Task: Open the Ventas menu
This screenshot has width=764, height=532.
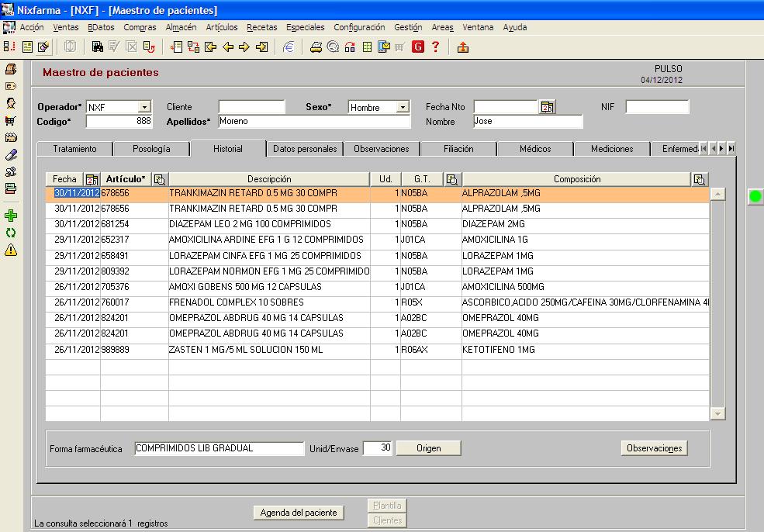Action: tap(66, 27)
